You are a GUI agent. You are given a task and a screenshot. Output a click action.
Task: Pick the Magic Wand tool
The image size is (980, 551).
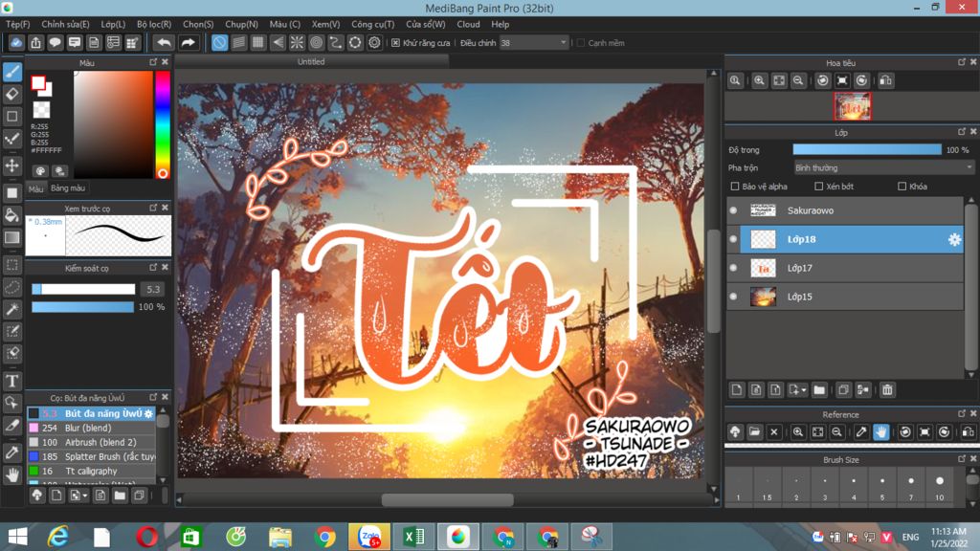point(12,309)
